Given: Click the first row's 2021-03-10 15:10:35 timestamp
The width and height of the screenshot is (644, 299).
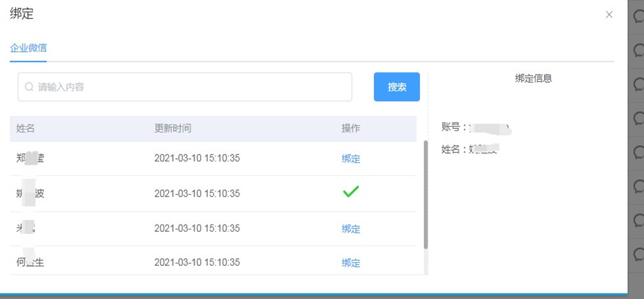Looking at the screenshot, I should click(197, 159).
